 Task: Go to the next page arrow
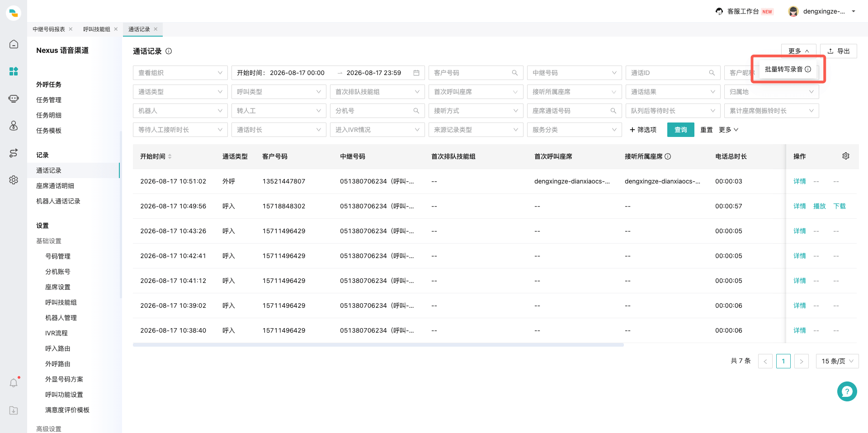[x=802, y=361]
